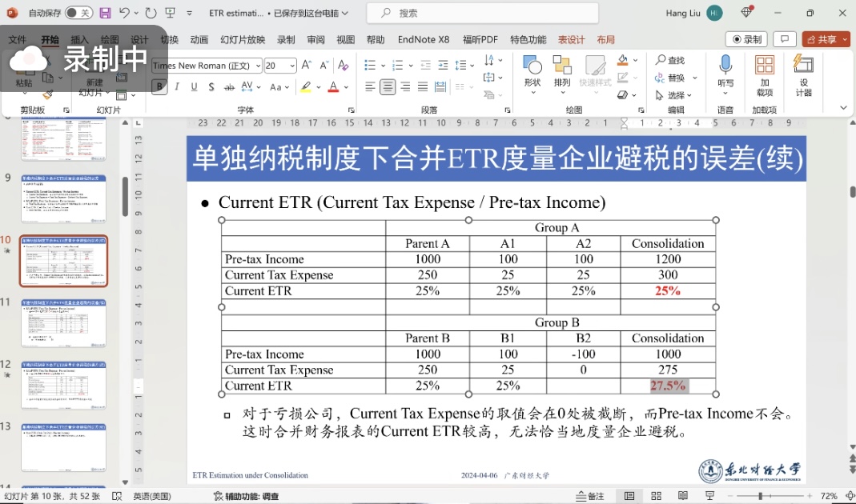Toggle Bold formatting

pyautogui.click(x=160, y=87)
